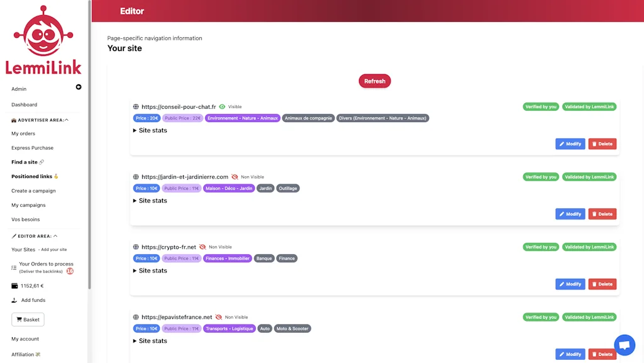Click the link icon beside Find a site

coord(42,162)
